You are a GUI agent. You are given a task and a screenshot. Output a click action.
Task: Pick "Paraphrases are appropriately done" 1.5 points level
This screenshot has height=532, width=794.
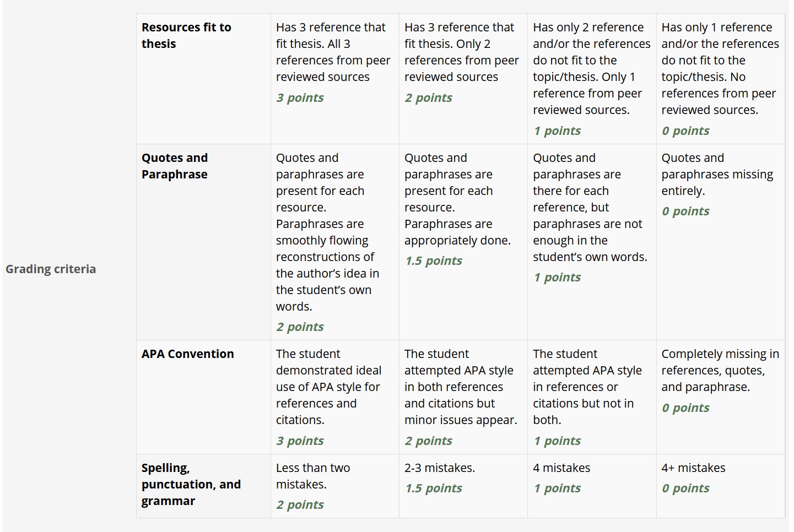(x=462, y=208)
